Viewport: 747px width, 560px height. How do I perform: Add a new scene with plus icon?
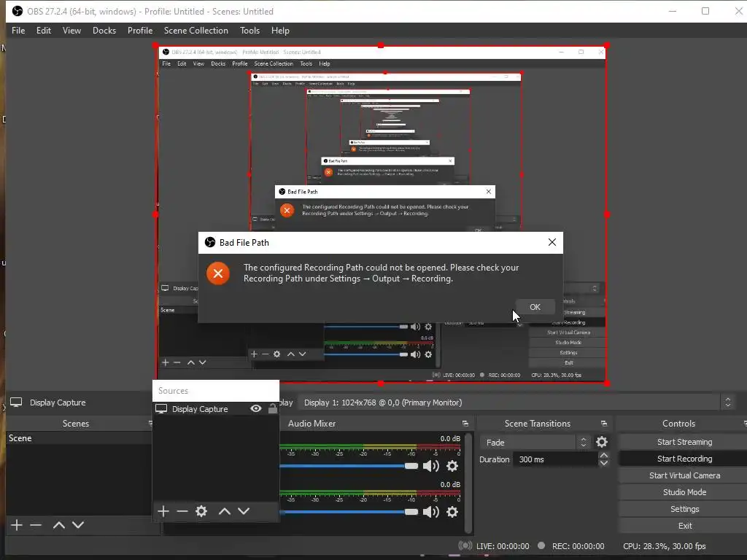click(17, 525)
